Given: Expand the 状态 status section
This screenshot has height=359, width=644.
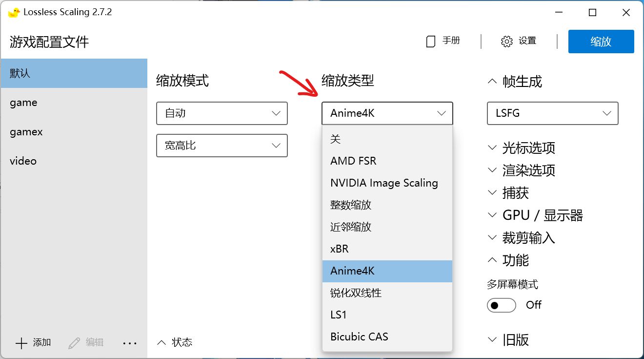Looking at the screenshot, I should [x=175, y=342].
